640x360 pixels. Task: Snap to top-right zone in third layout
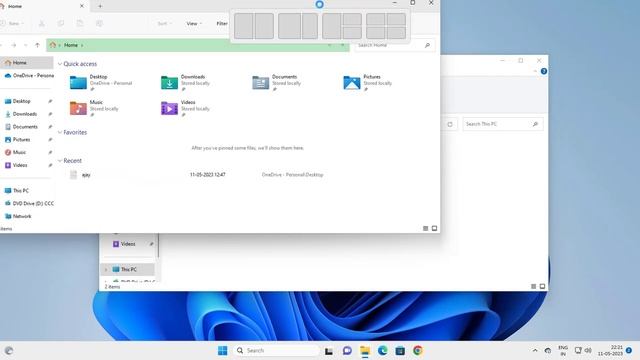pyautogui.click(x=352, y=19)
